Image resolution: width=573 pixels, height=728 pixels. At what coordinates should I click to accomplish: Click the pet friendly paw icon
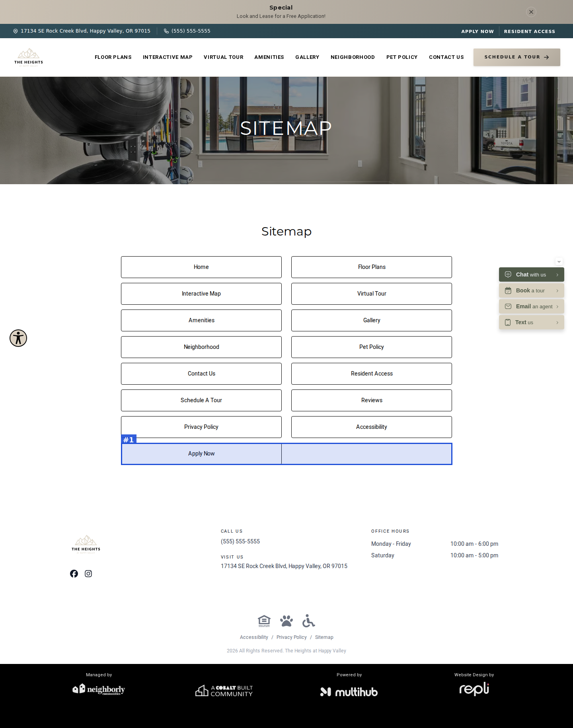coord(286,621)
